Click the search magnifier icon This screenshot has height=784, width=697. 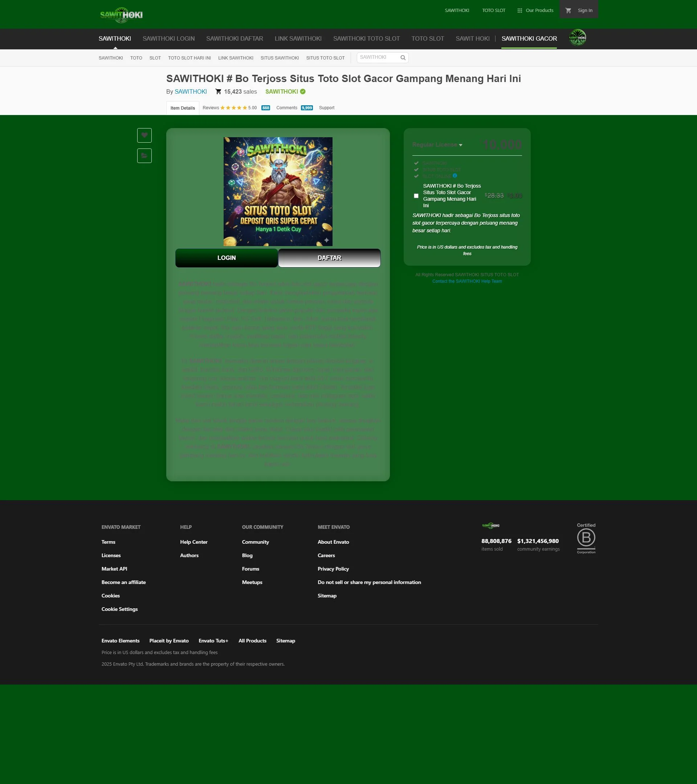pos(403,58)
